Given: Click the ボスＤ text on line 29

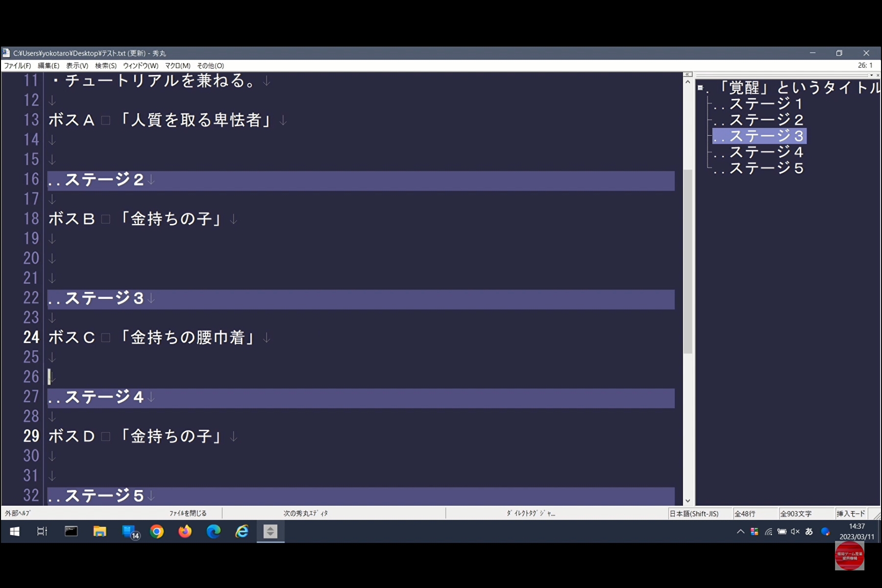Looking at the screenshot, I should (x=72, y=437).
